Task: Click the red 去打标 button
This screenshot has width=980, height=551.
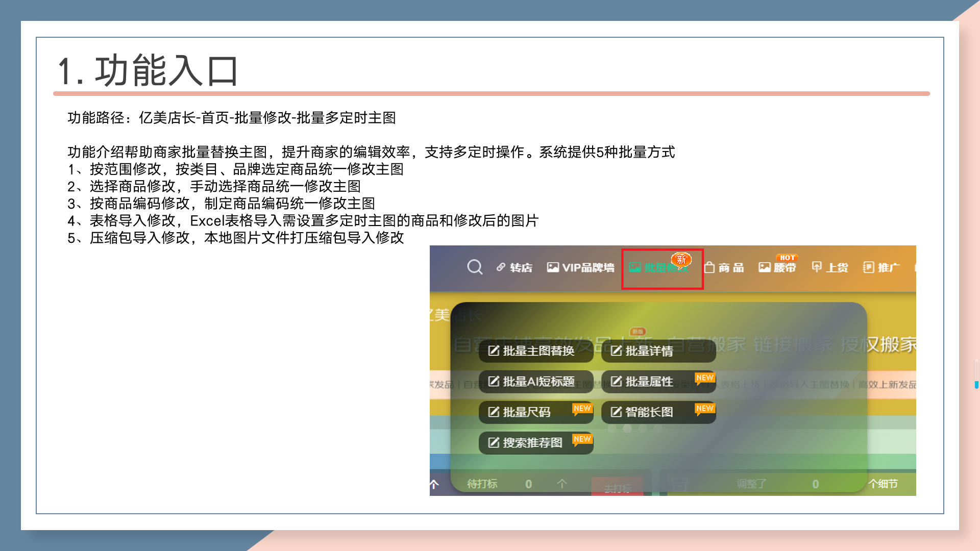Action: click(x=617, y=488)
